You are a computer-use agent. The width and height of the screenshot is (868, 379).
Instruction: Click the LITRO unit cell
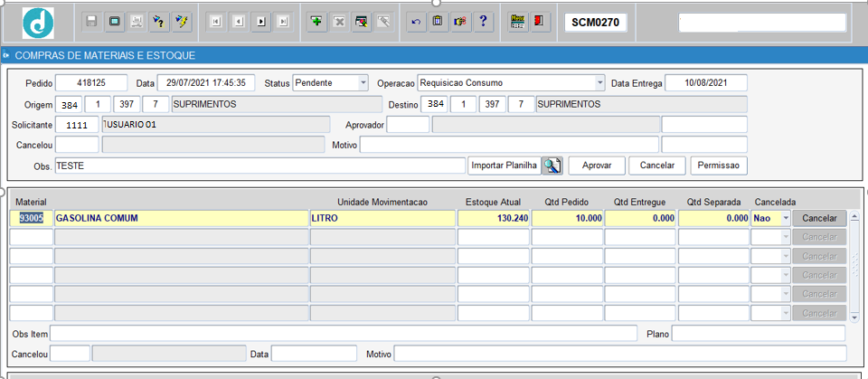(x=382, y=218)
